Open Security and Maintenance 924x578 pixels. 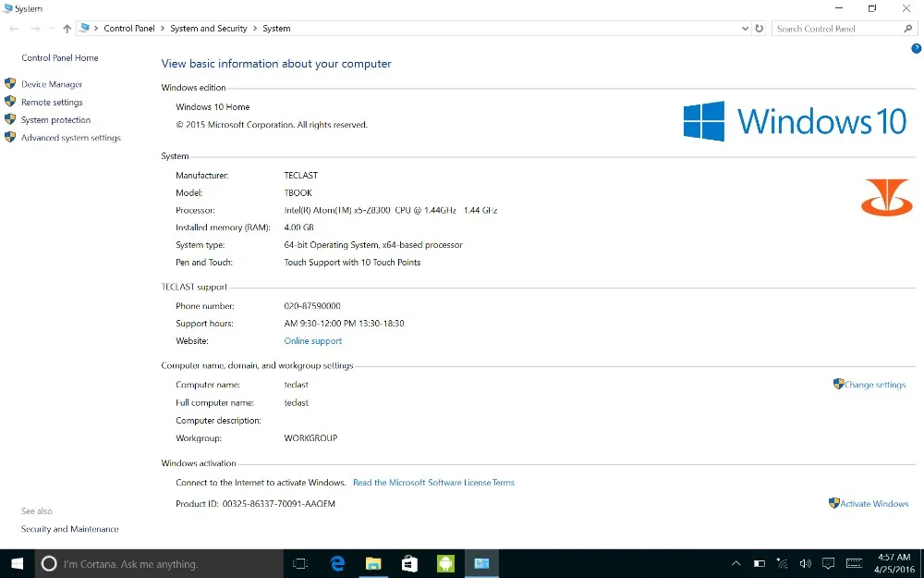pyautogui.click(x=70, y=529)
